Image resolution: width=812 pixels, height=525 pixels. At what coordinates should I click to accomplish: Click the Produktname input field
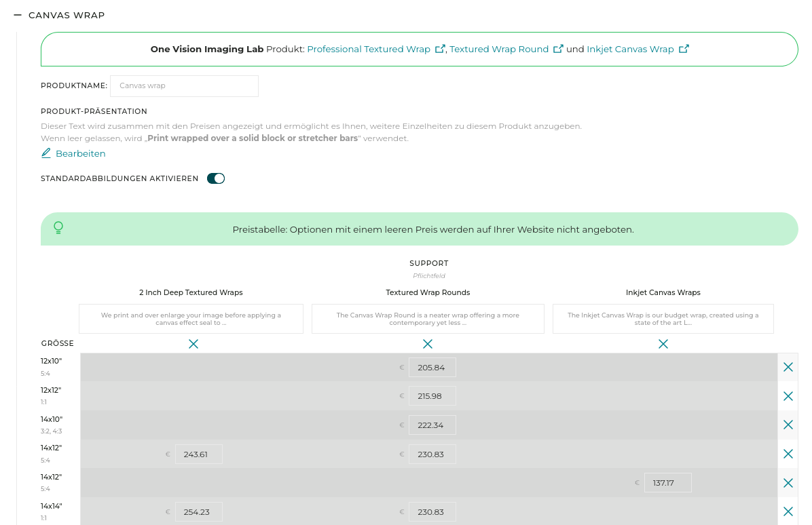click(x=184, y=86)
